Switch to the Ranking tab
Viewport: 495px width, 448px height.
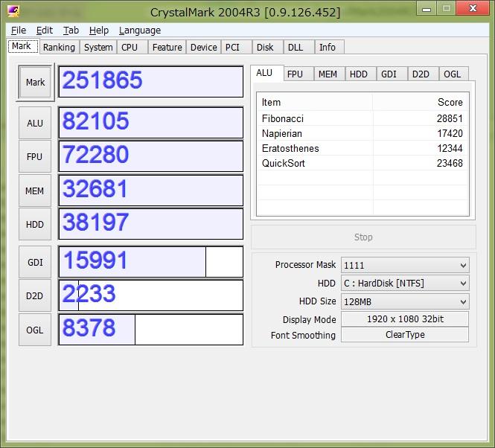tap(59, 47)
